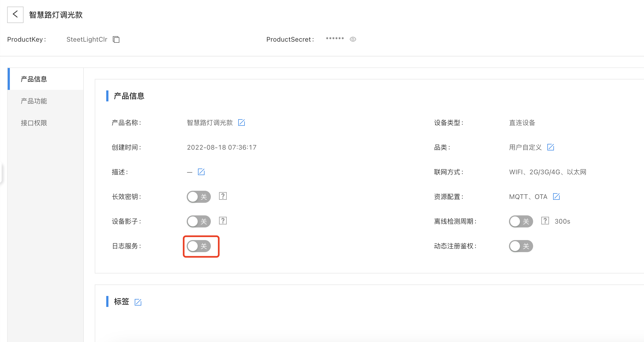The width and height of the screenshot is (644, 342).
Task: Click the SteetLightClr product key text
Action: pos(87,39)
